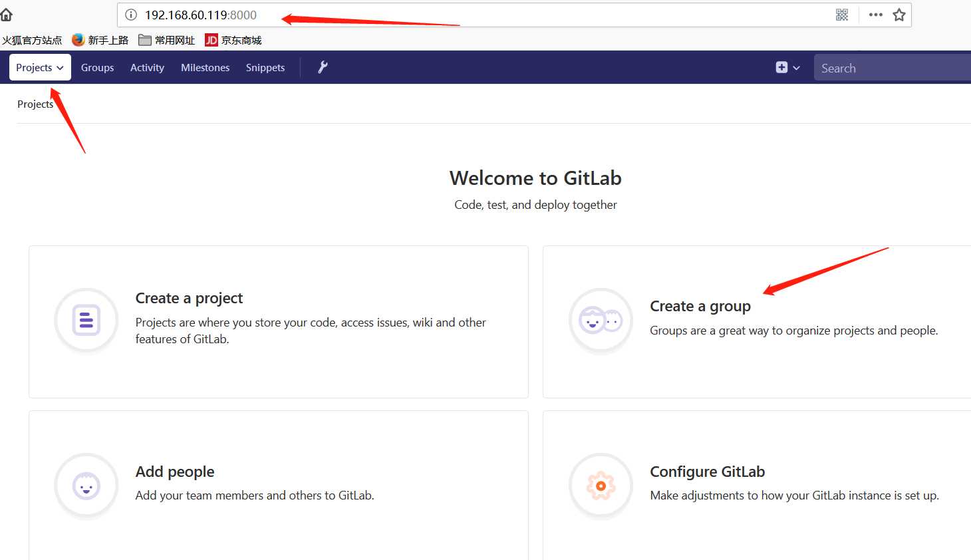Expand the chevron next to plus icon
971x560 pixels.
click(x=796, y=68)
